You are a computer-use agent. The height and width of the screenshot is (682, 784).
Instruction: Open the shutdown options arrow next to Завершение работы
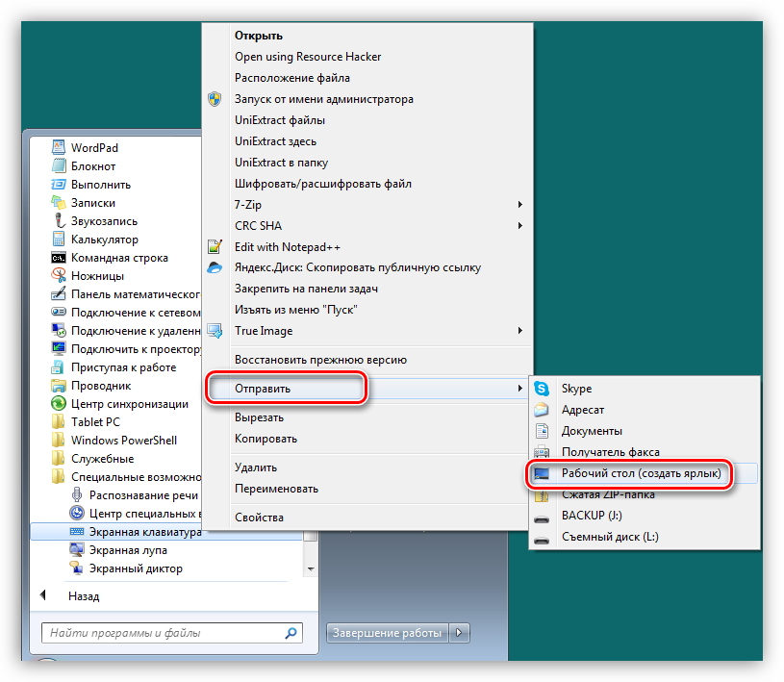coord(459,633)
